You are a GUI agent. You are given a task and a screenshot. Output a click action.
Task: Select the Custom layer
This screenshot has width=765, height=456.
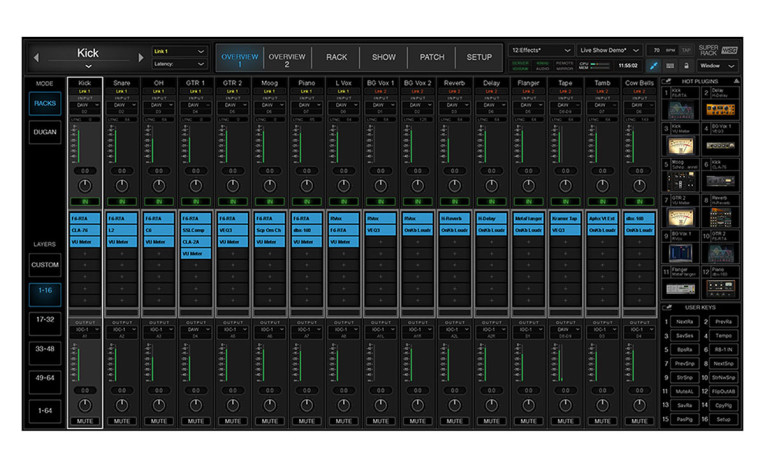tap(45, 265)
